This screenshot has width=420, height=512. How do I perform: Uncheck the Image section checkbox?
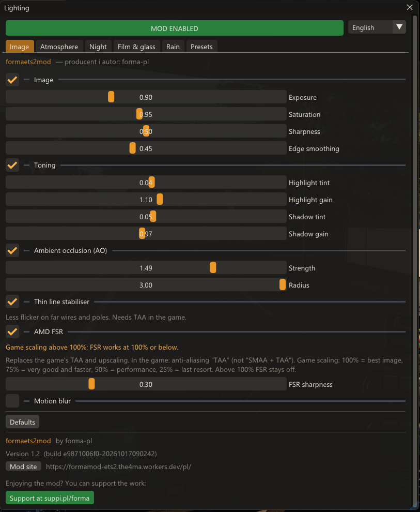point(12,80)
